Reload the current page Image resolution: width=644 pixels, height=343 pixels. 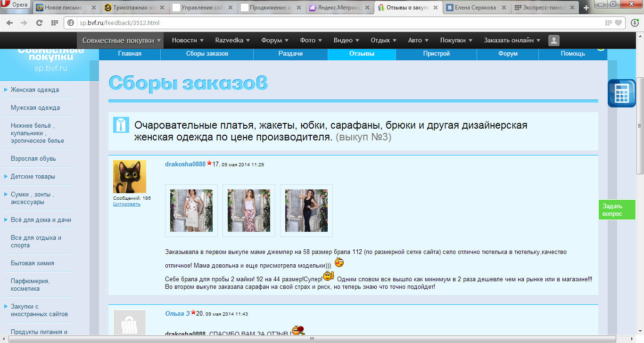(40, 23)
